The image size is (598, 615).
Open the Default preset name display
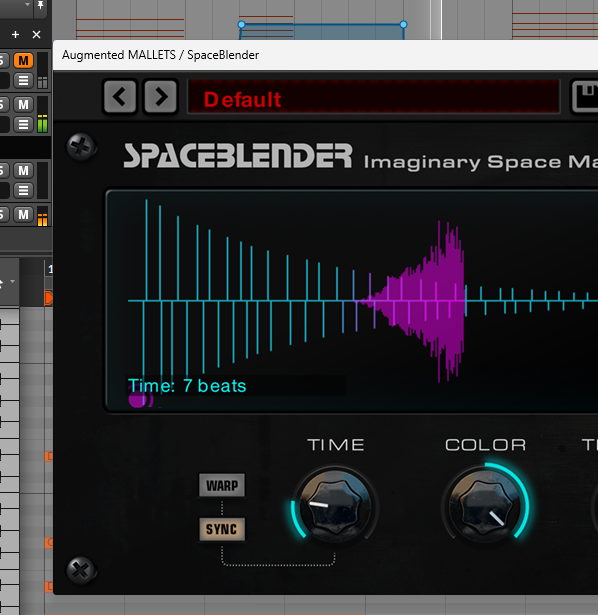tap(374, 97)
